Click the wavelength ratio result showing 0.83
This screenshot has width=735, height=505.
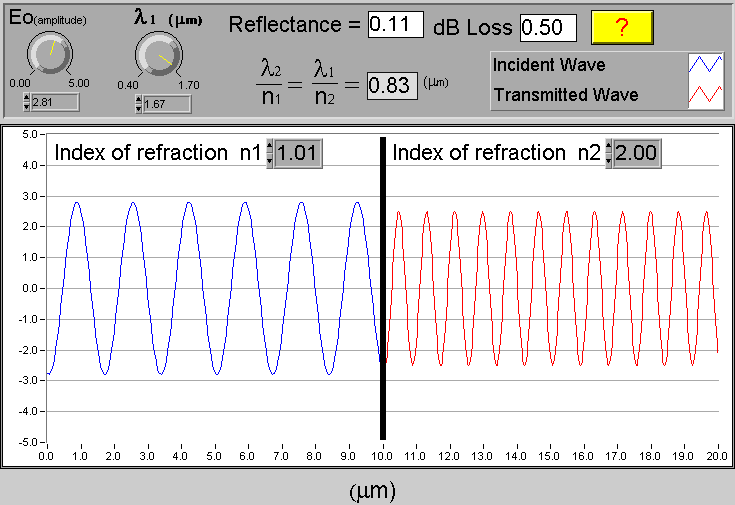[390, 86]
